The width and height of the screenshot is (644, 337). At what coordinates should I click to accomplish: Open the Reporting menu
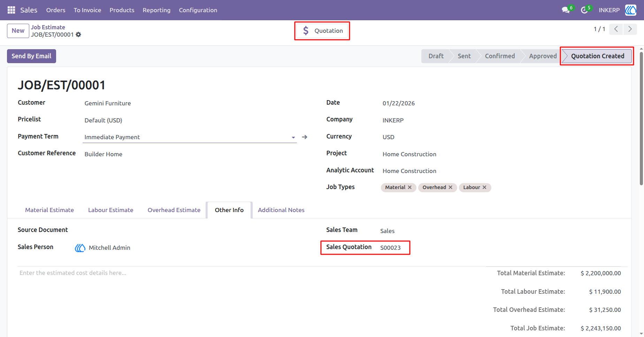click(156, 10)
